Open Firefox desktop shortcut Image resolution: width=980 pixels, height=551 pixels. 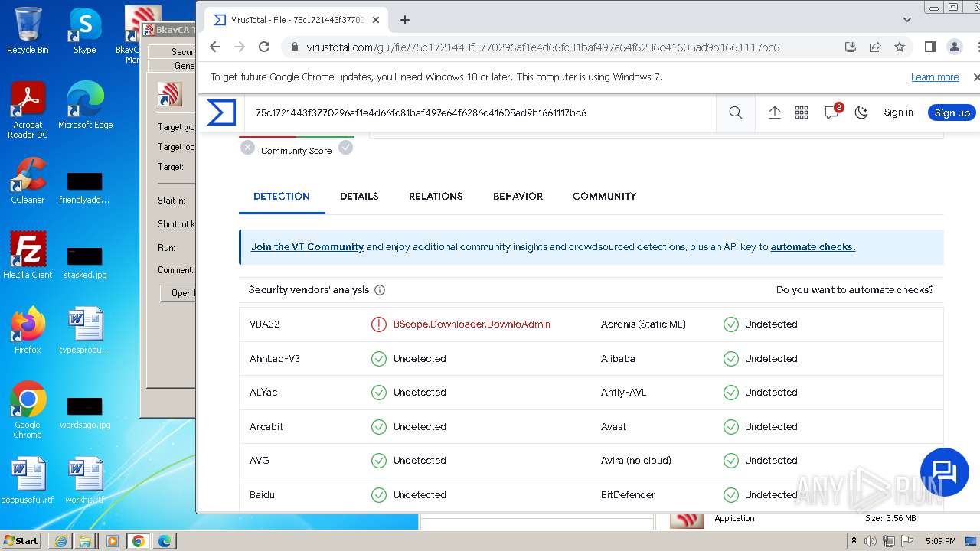(x=28, y=331)
